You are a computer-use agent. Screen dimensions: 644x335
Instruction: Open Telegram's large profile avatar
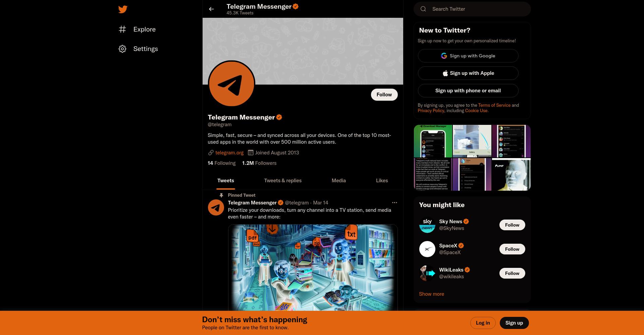[x=231, y=84]
